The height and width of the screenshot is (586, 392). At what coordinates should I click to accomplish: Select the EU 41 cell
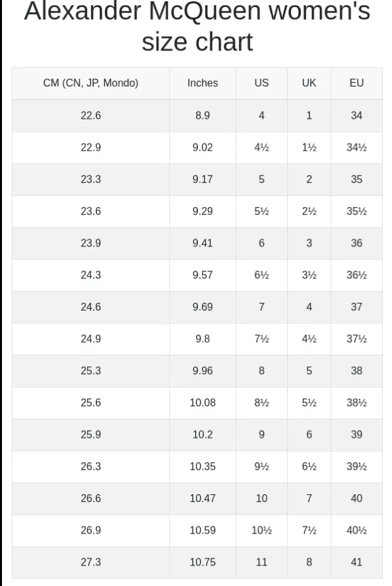tap(357, 562)
